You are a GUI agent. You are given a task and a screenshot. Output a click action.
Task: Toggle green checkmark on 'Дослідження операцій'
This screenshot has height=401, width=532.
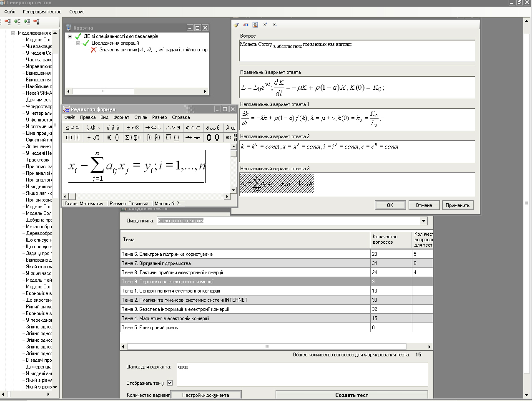86,43
